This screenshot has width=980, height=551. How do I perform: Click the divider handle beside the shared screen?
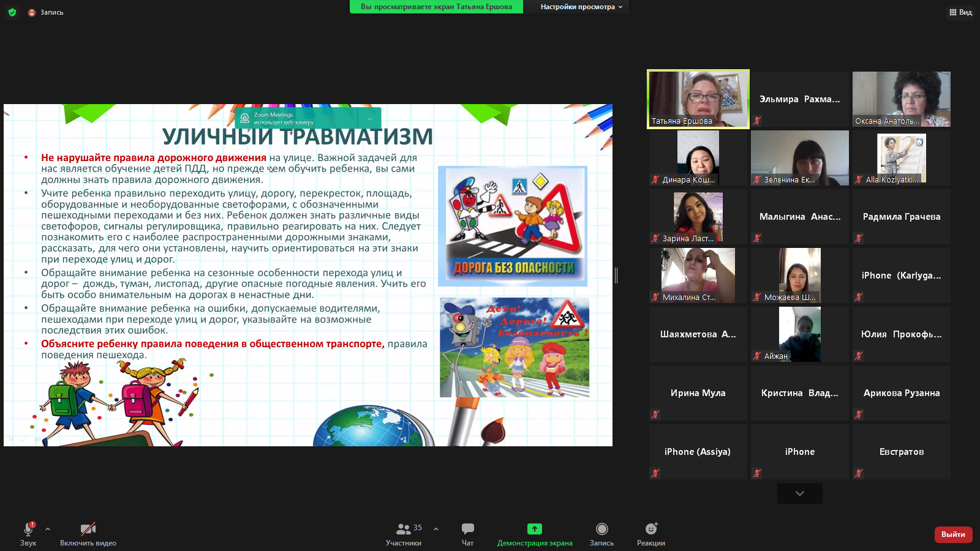616,275
